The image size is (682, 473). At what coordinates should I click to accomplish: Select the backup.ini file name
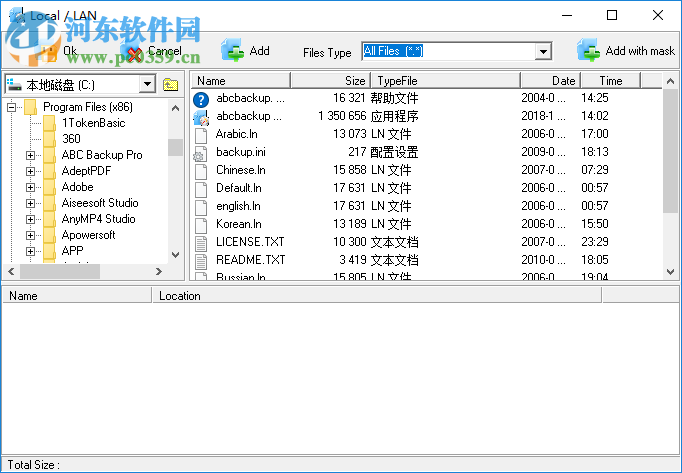[241, 152]
